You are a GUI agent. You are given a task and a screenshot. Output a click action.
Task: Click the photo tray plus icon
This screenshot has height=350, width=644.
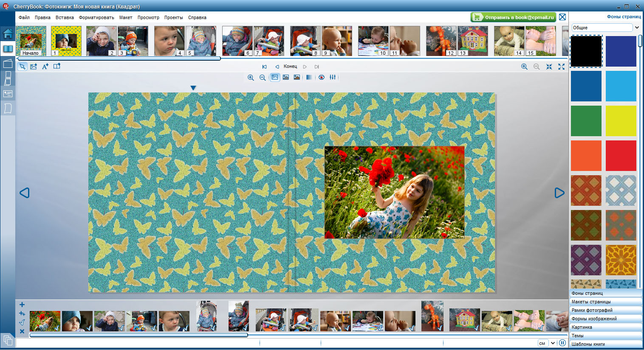22,305
